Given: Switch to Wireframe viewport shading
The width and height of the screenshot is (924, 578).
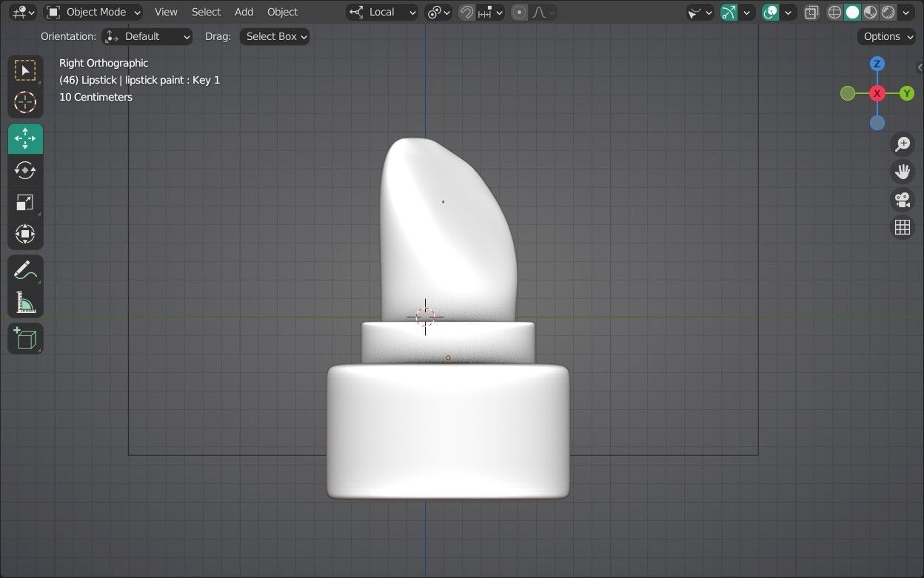Looking at the screenshot, I should pos(835,12).
